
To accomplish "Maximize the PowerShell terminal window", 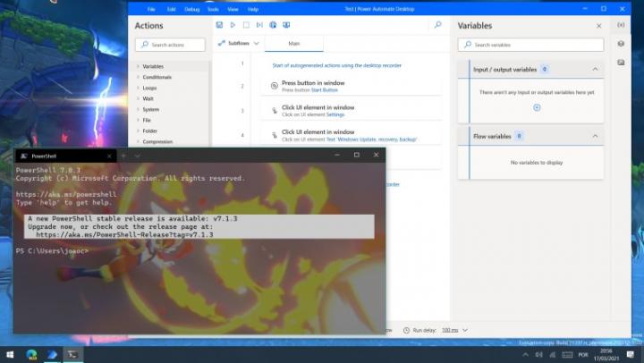I will point(357,155).
